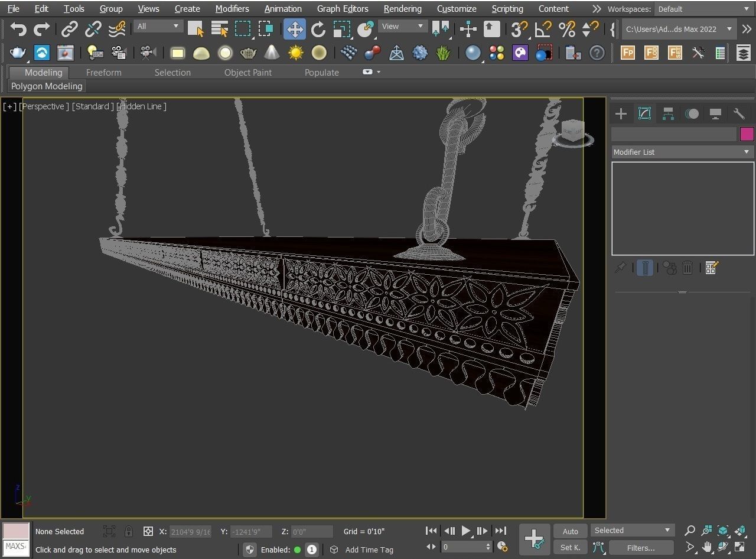Toggle Percent Snap on the toolbar

coord(566,29)
